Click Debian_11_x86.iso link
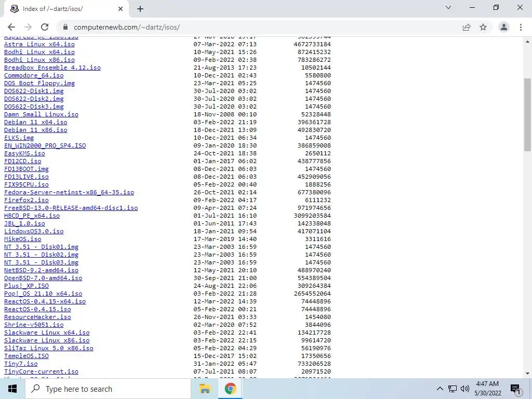The image size is (532, 399). coord(36,130)
